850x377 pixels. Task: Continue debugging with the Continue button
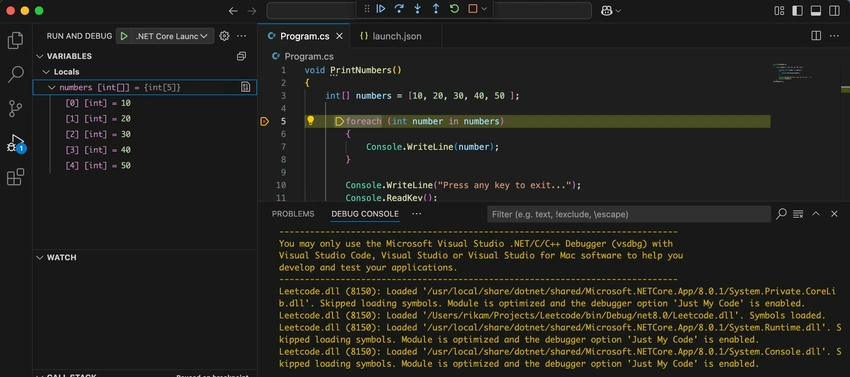coord(381,9)
